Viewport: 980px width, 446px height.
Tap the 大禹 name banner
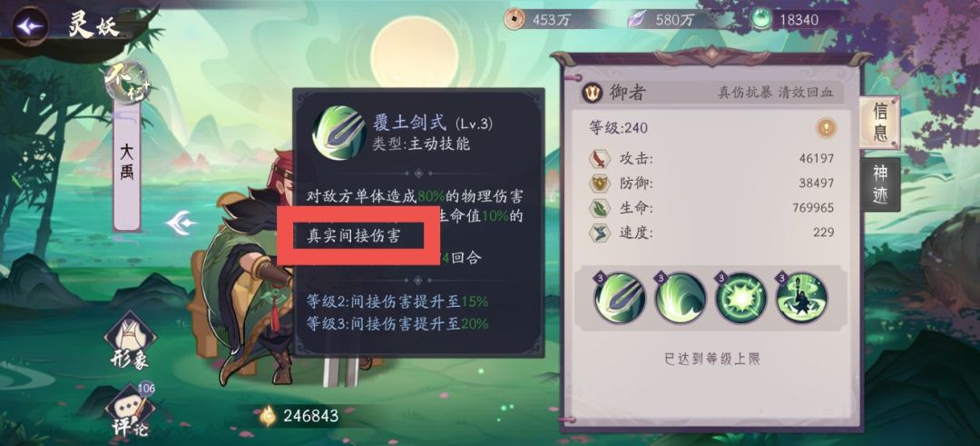tap(127, 165)
